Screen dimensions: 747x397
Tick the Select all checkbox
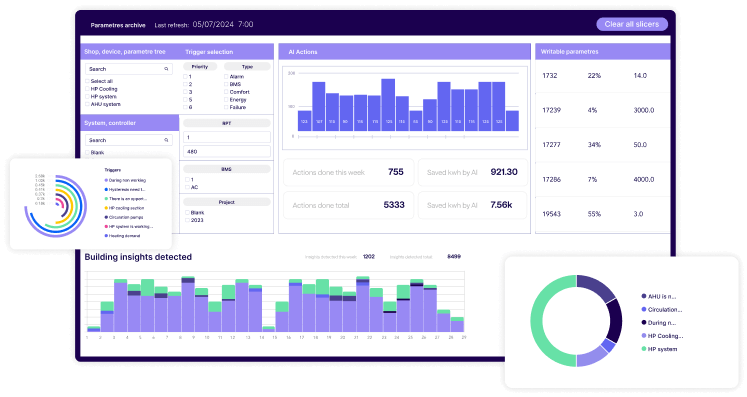(88, 81)
